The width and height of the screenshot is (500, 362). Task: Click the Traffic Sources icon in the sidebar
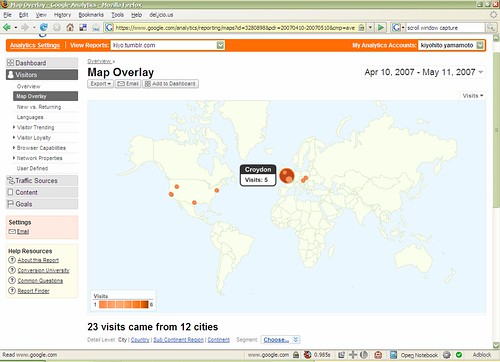tap(11, 181)
